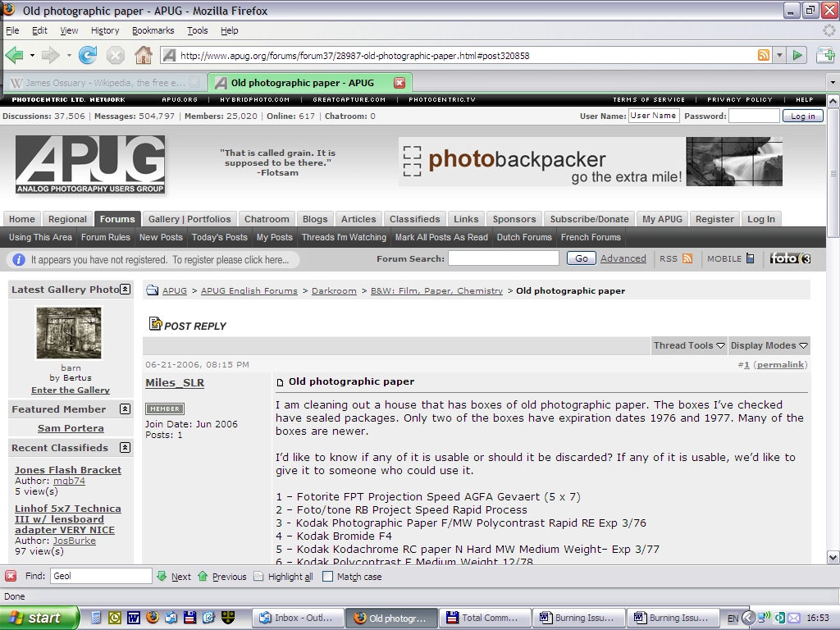Toggle the Match case checkbox
Screen dimensions: 840x630
(x=327, y=577)
